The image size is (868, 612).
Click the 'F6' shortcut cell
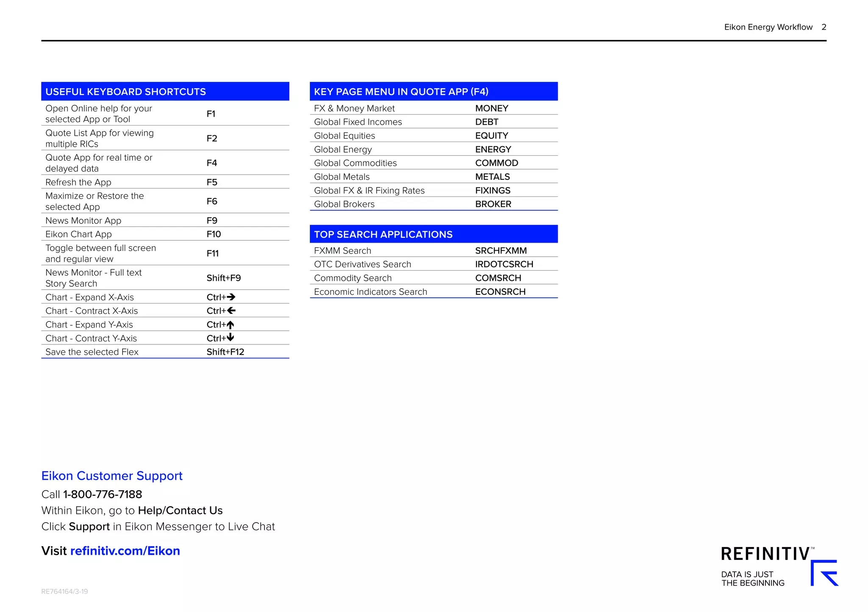(212, 201)
